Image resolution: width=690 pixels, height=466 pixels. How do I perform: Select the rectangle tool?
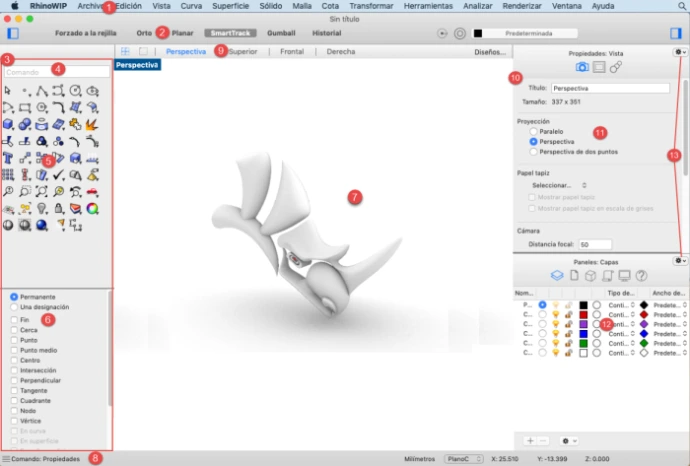(x=25, y=108)
